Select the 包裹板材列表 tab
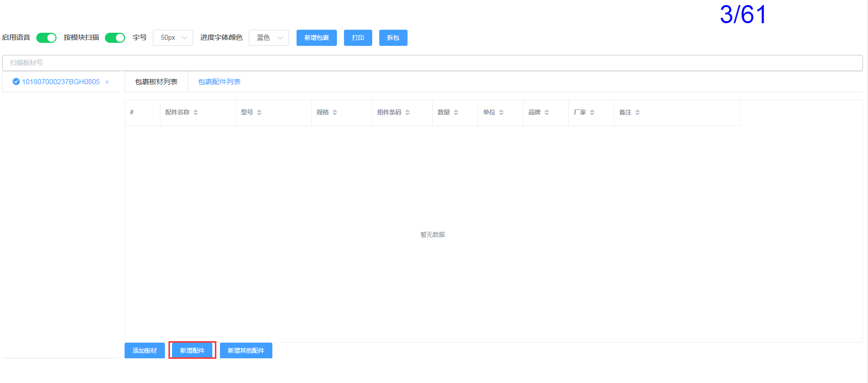 tap(156, 82)
